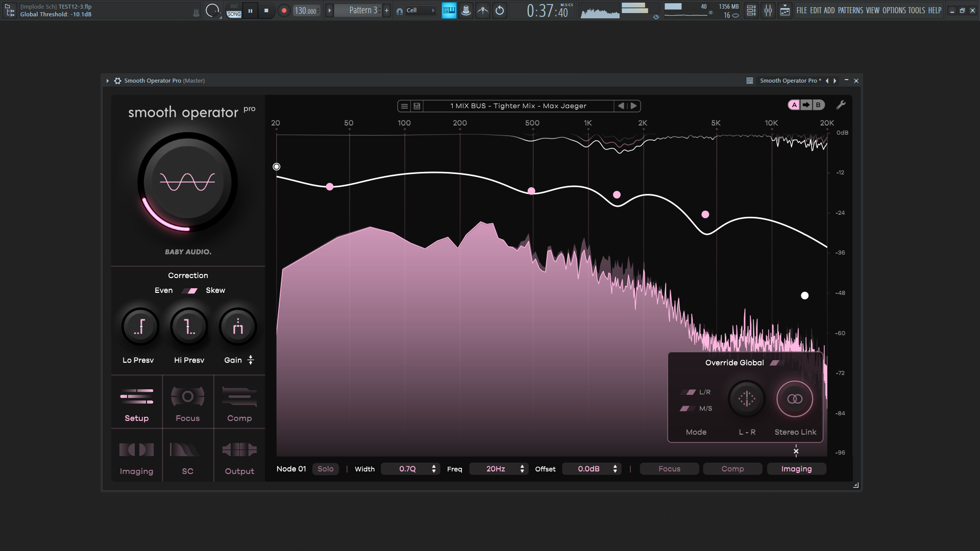Open the SC sidechain section

[x=187, y=450]
